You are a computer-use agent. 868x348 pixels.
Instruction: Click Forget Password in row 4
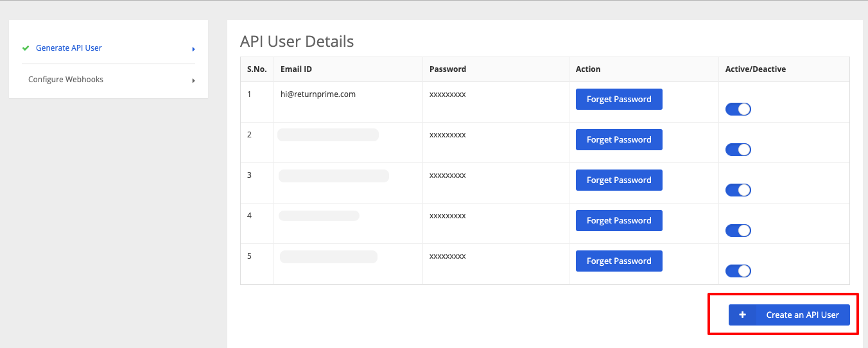coord(619,221)
